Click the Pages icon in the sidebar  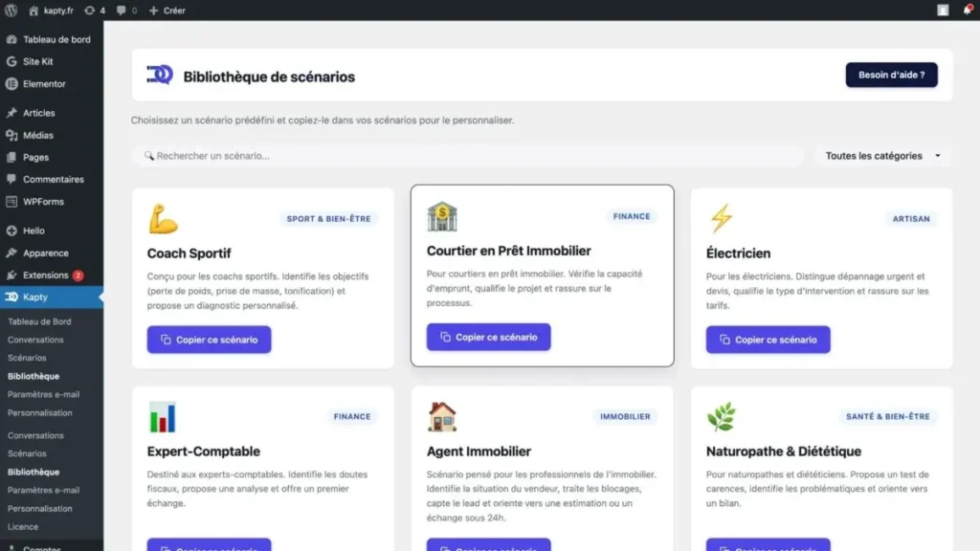(x=13, y=157)
